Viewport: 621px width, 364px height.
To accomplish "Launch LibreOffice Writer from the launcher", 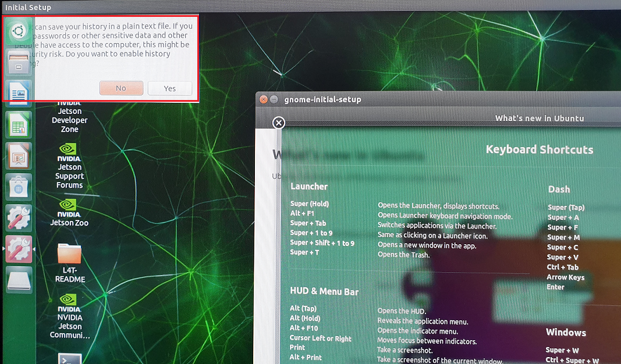I will click(19, 94).
